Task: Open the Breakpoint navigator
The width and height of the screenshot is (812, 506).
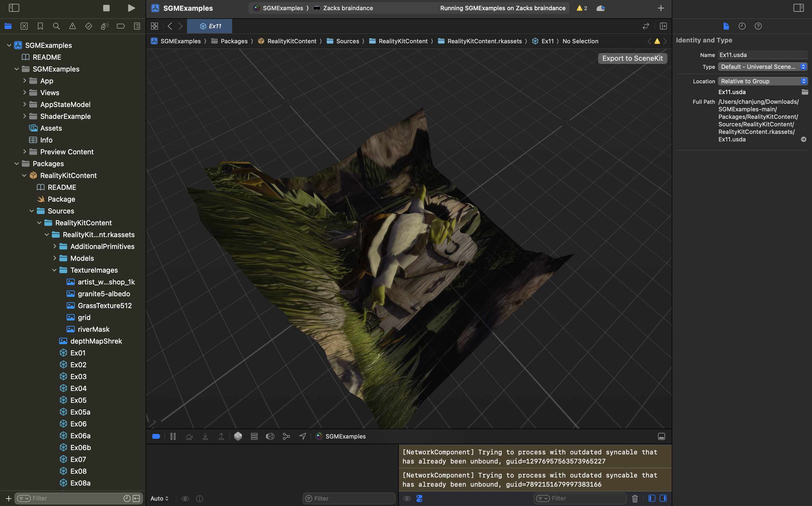Action: pyautogui.click(x=121, y=26)
